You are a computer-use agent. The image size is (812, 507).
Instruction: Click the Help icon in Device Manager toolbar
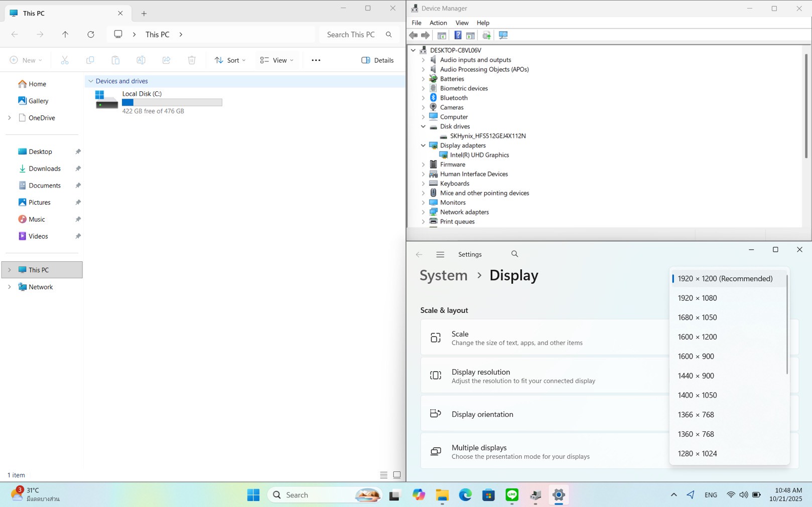click(458, 35)
